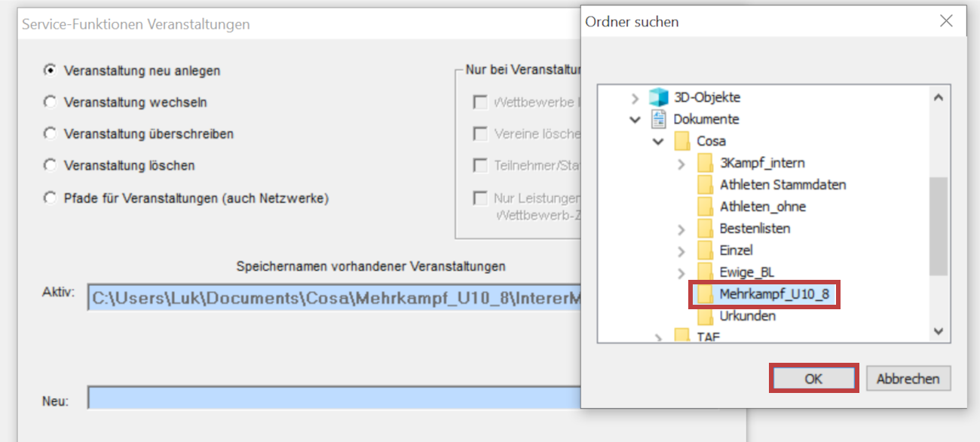Image resolution: width=980 pixels, height=442 pixels.
Task: Click the TAF folder icon
Action: click(682, 336)
